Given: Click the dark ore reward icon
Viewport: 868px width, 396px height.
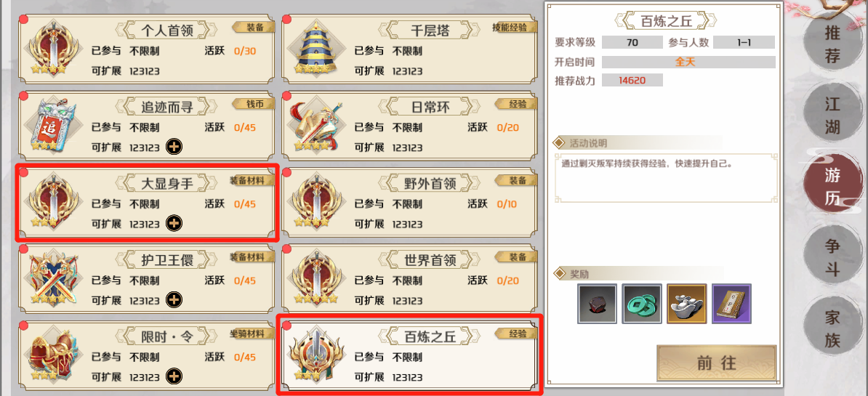Looking at the screenshot, I should click(598, 303).
